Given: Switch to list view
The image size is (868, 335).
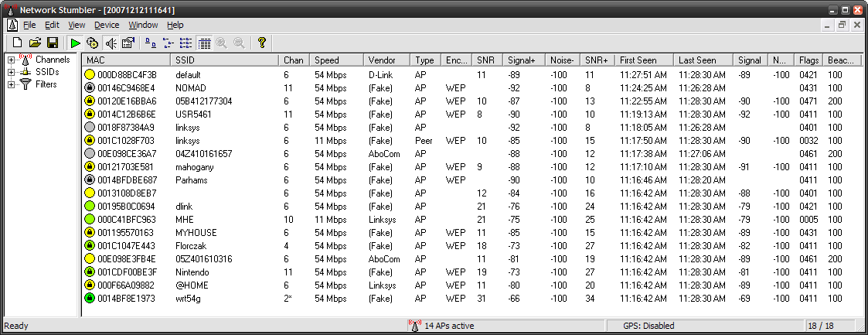Looking at the screenshot, I should click(x=186, y=43).
